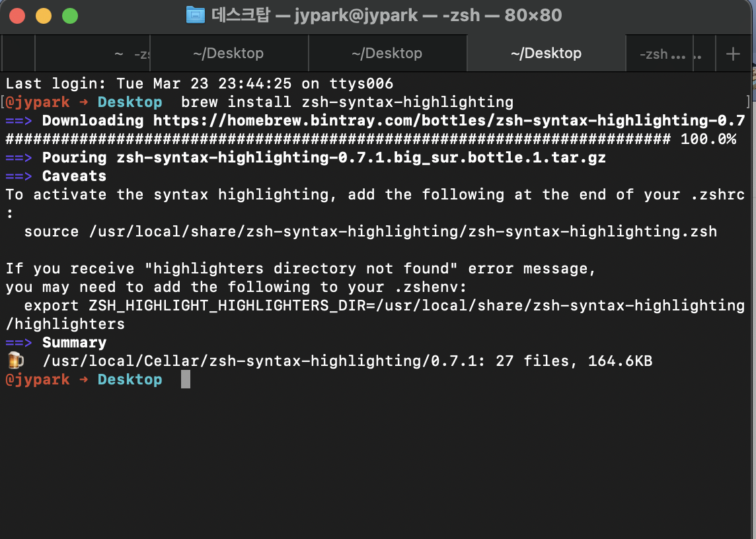Click the "164.6KB" size value
This screenshot has height=539, width=756.
pos(620,361)
